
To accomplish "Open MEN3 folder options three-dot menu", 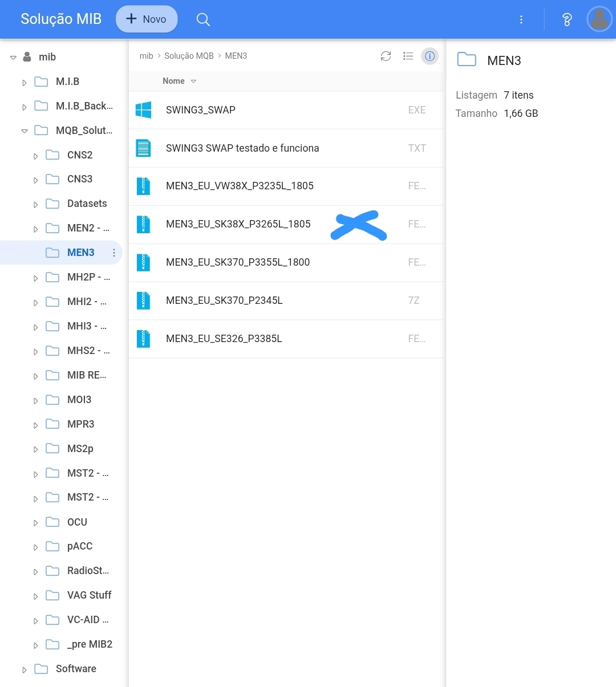I will [x=114, y=253].
